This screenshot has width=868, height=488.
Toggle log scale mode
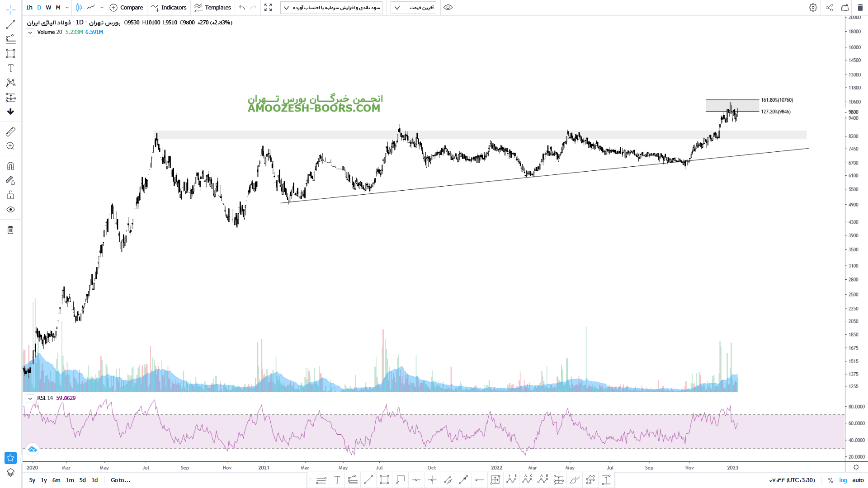click(x=843, y=480)
